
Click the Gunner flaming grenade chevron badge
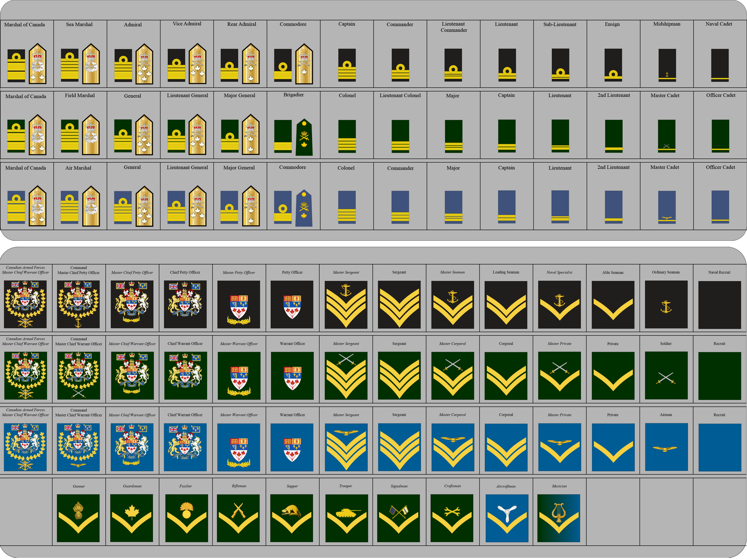point(78,518)
